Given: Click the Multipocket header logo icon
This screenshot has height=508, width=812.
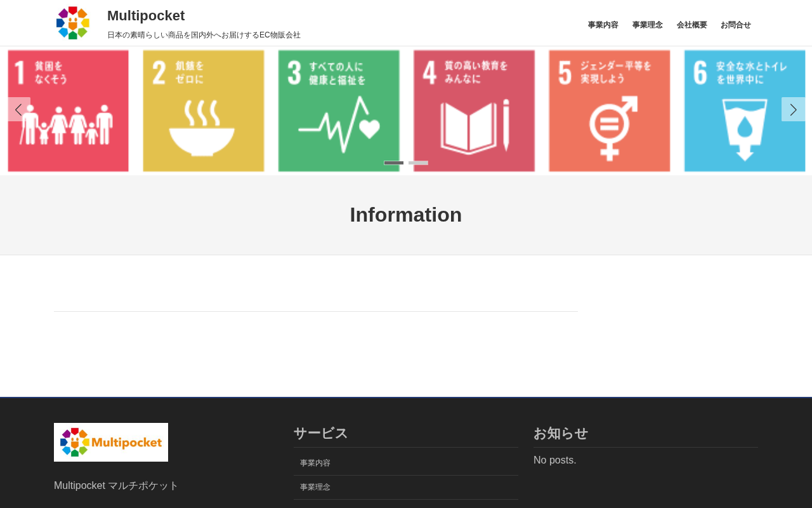Looking at the screenshot, I should [73, 23].
